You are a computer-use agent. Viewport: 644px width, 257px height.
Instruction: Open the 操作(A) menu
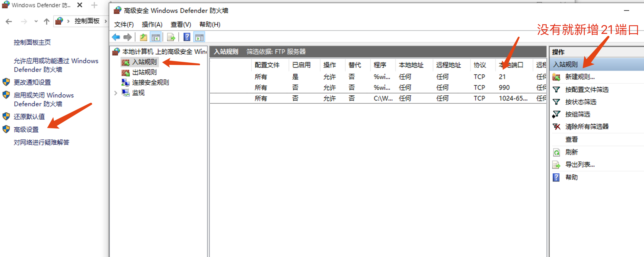pos(152,25)
